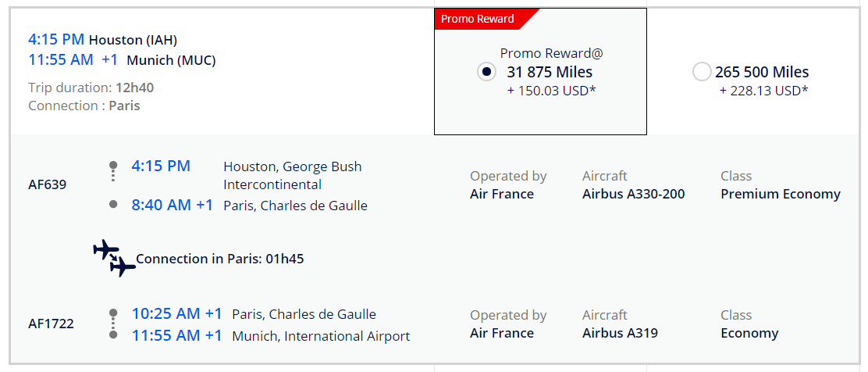
Task: Click the + 150.03 USD* price text
Action: pyautogui.click(x=551, y=91)
